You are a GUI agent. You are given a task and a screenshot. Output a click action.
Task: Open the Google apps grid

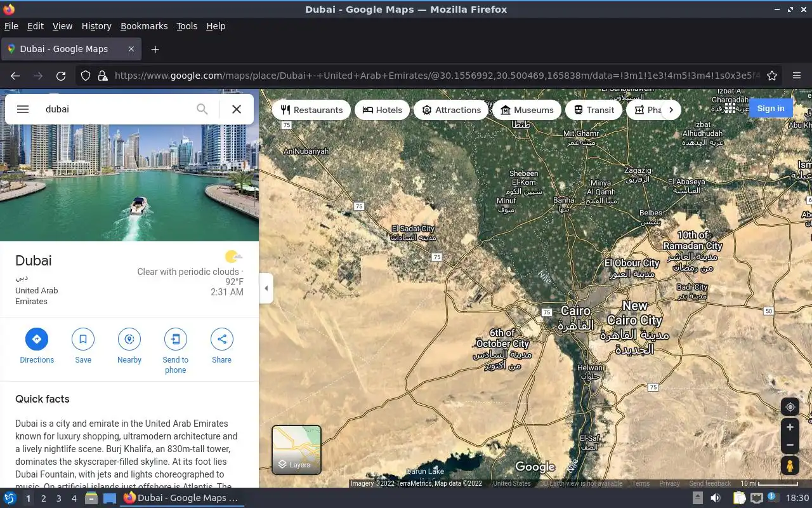coord(730,109)
